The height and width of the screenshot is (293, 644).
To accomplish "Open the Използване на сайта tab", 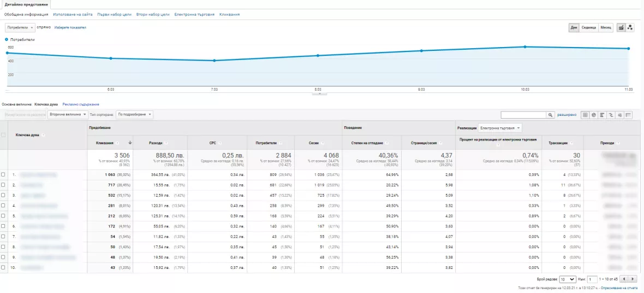I will point(73,14).
